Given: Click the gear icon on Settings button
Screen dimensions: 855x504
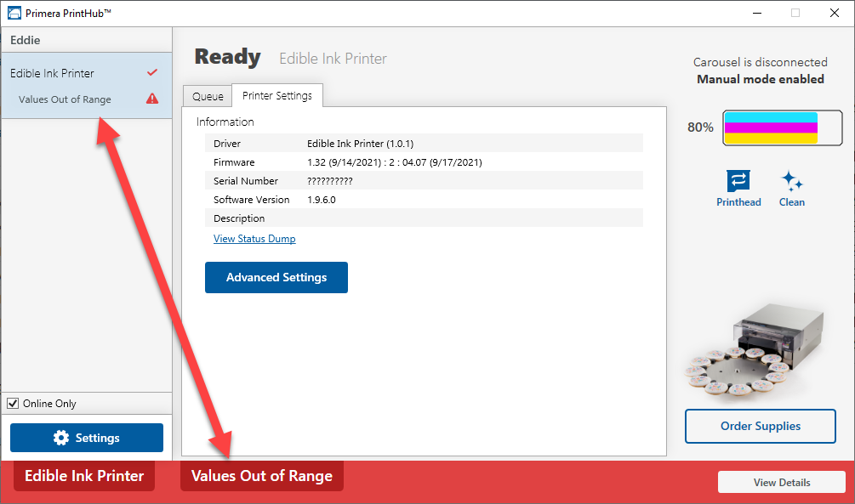Looking at the screenshot, I should tap(61, 438).
